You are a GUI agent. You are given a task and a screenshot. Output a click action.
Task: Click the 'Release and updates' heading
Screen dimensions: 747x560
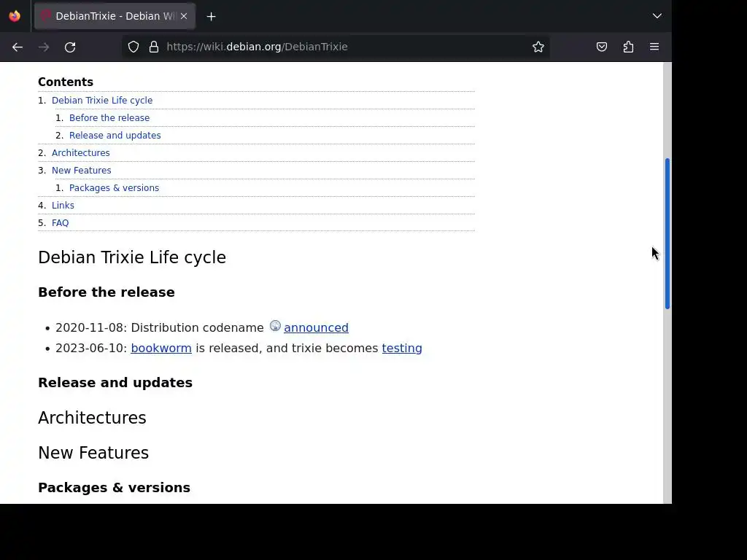click(x=115, y=383)
